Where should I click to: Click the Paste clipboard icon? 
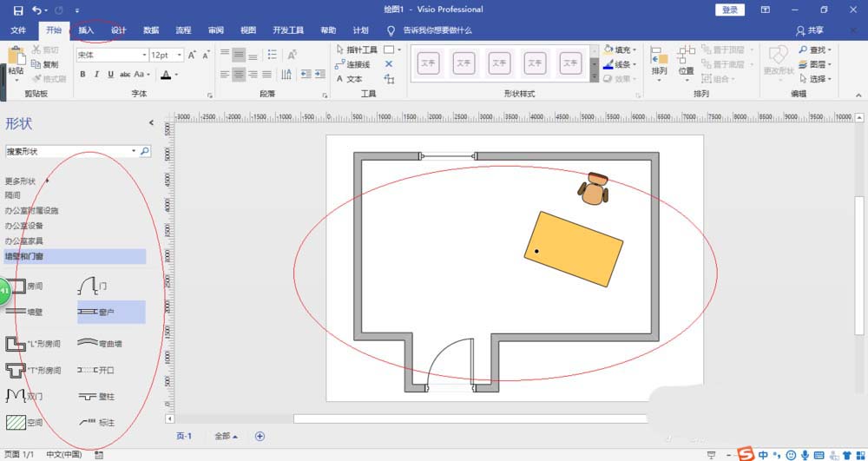16,57
